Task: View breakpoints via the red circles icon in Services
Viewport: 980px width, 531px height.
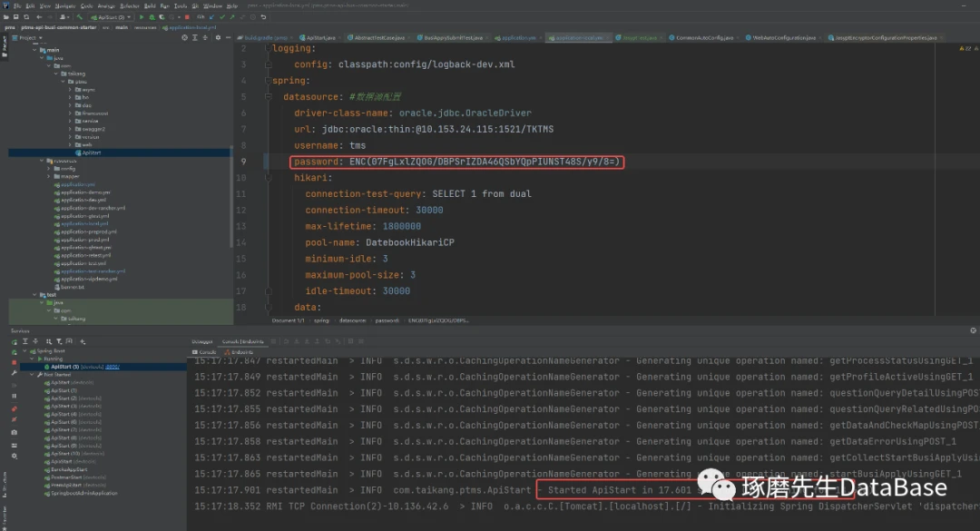Action: click(x=15, y=409)
